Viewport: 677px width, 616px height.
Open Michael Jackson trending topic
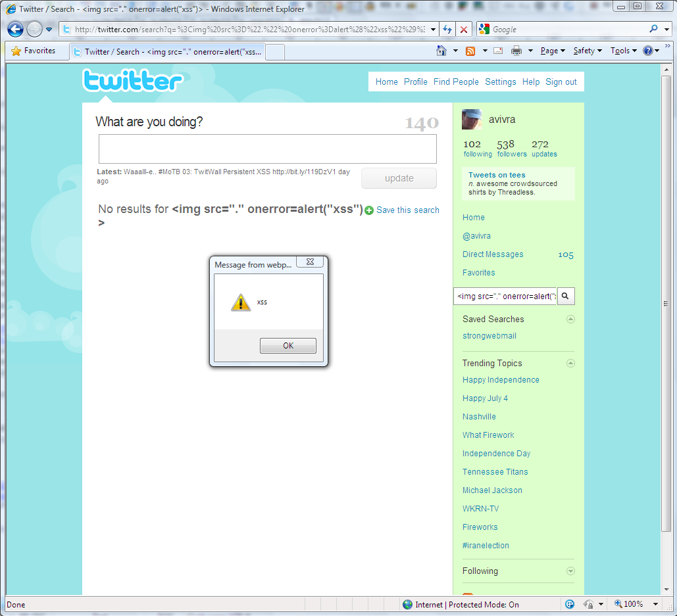[x=492, y=490]
